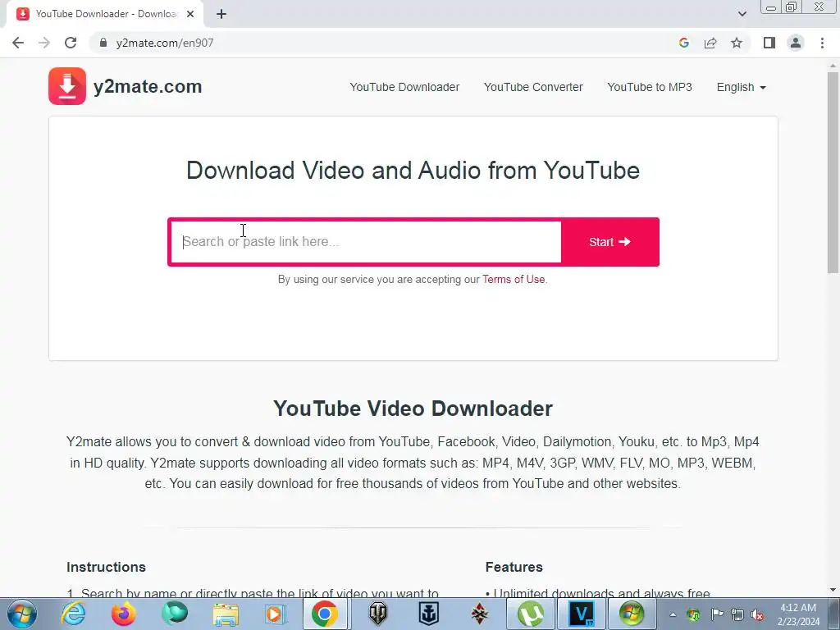Open the YouTube Downloader nav link
Screen dimensions: 840x630
point(404,87)
